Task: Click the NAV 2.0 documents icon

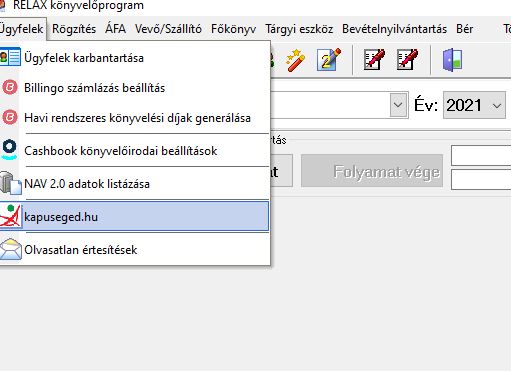Action: 10,183
